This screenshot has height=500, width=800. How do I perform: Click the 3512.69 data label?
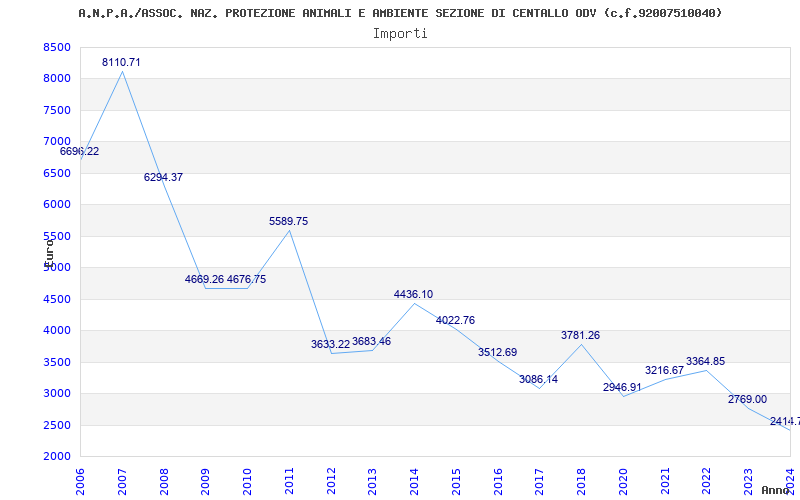click(497, 353)
